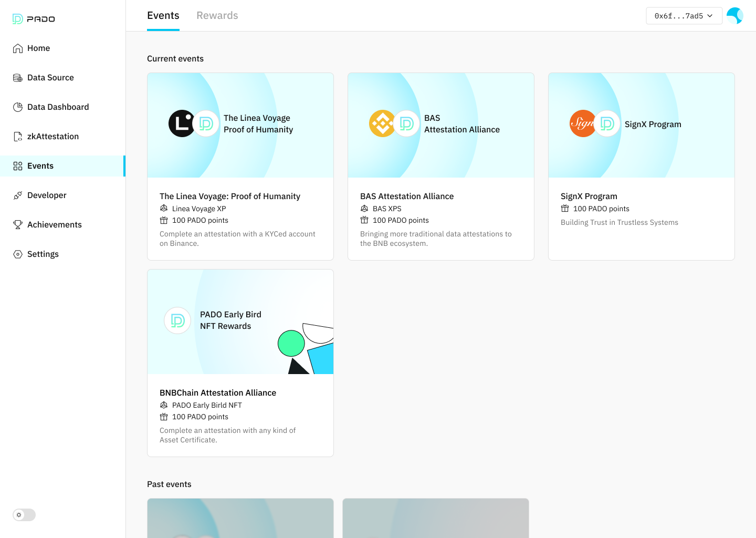Click the Current events heading
This screenshot has height=538, width=756.
pyautogui.click(x=175, y=59)
